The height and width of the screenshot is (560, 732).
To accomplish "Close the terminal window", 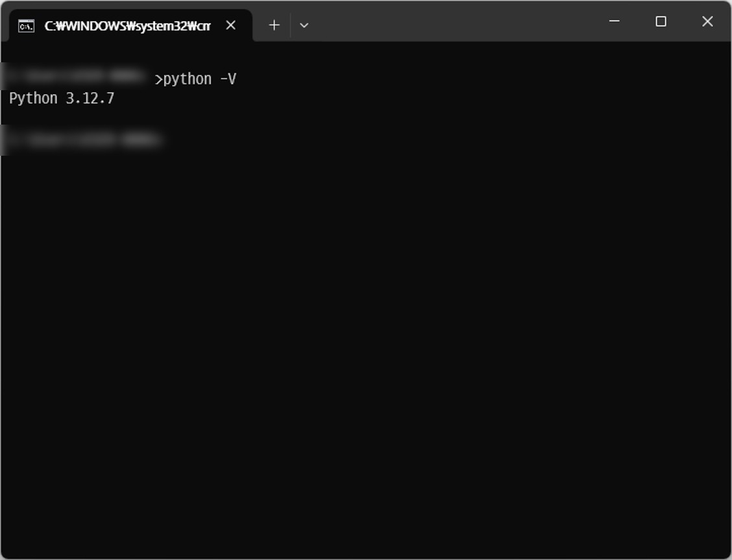I will [x=707, y=21].
